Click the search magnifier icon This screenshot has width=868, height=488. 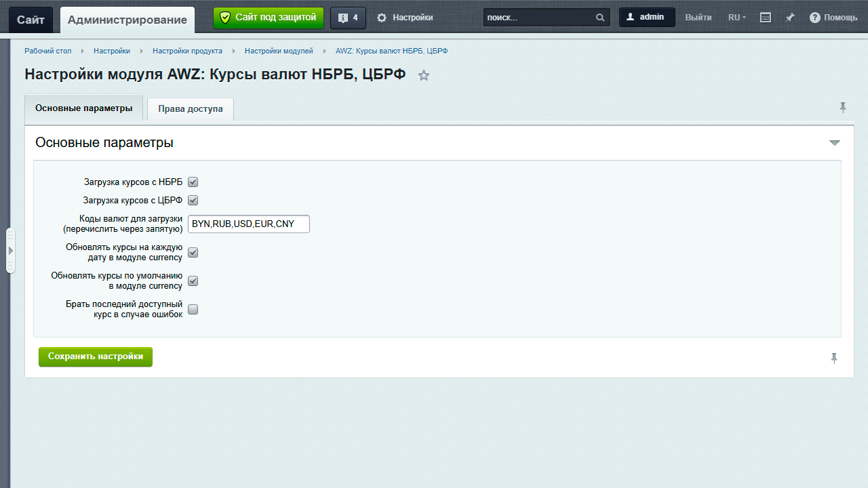tap(600, 18)
